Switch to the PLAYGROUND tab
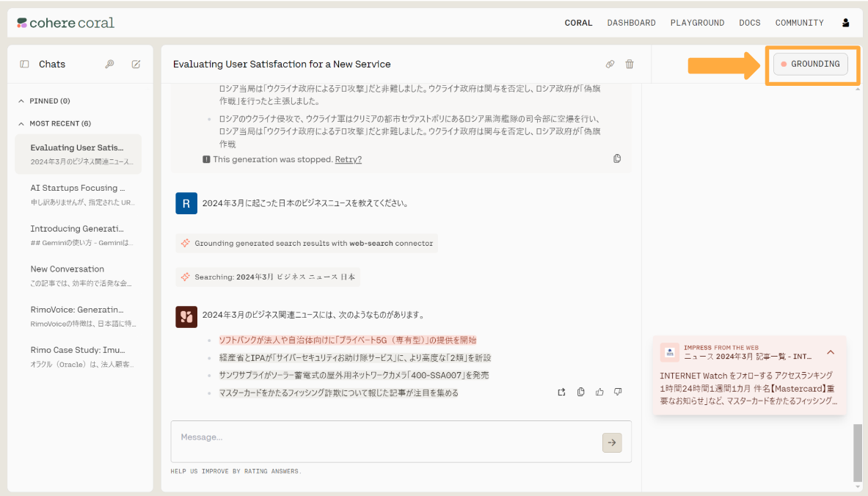Image resolution: width=868 pixels, height=496 pixels. 697,22
